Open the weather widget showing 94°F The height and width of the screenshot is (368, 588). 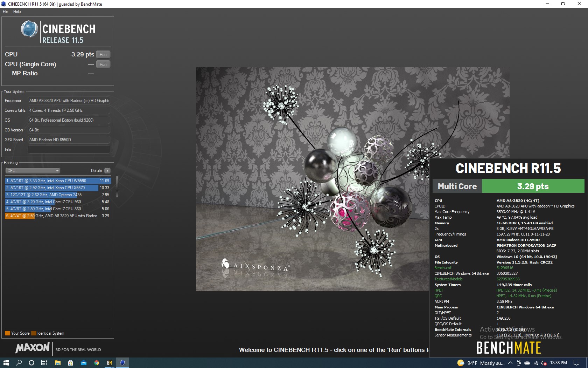481,363
